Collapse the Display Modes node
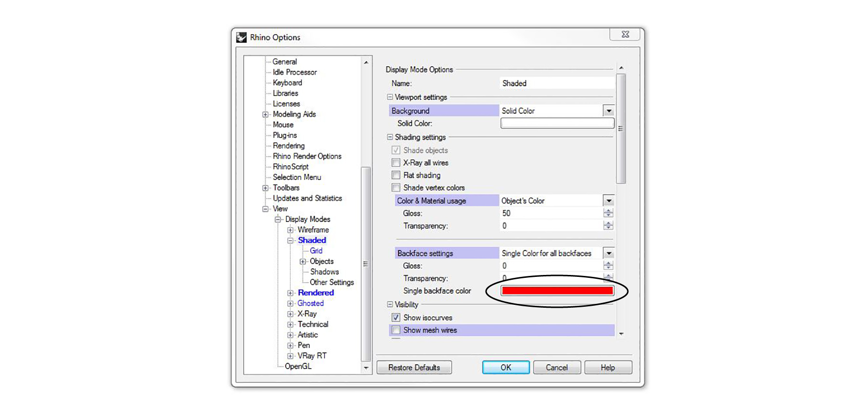The height and width of the screenshot is (410, 868). click(x=278, y=219)
